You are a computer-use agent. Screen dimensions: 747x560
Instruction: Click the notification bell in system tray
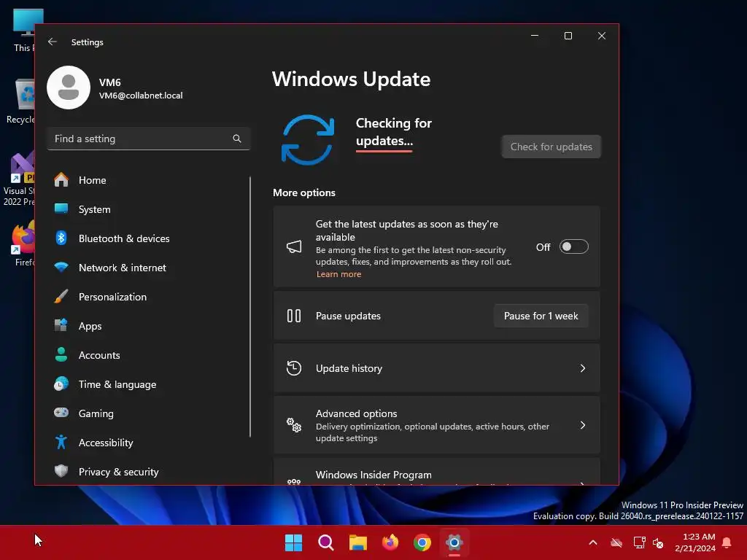coord(727,542)
